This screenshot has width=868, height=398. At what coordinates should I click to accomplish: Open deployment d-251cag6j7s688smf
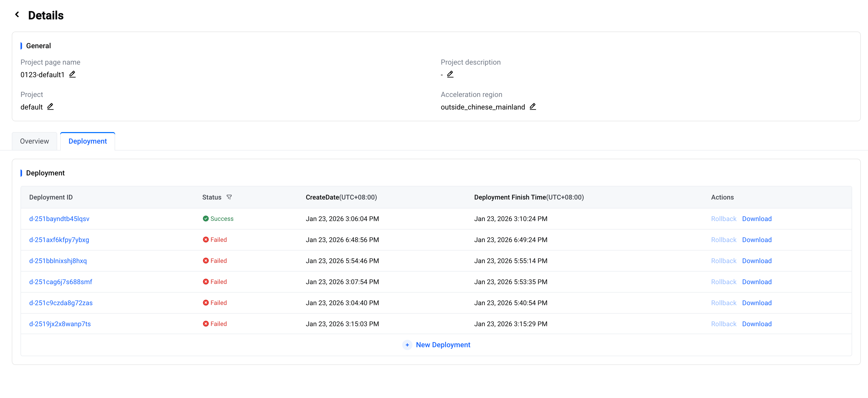tap(61, 282)
